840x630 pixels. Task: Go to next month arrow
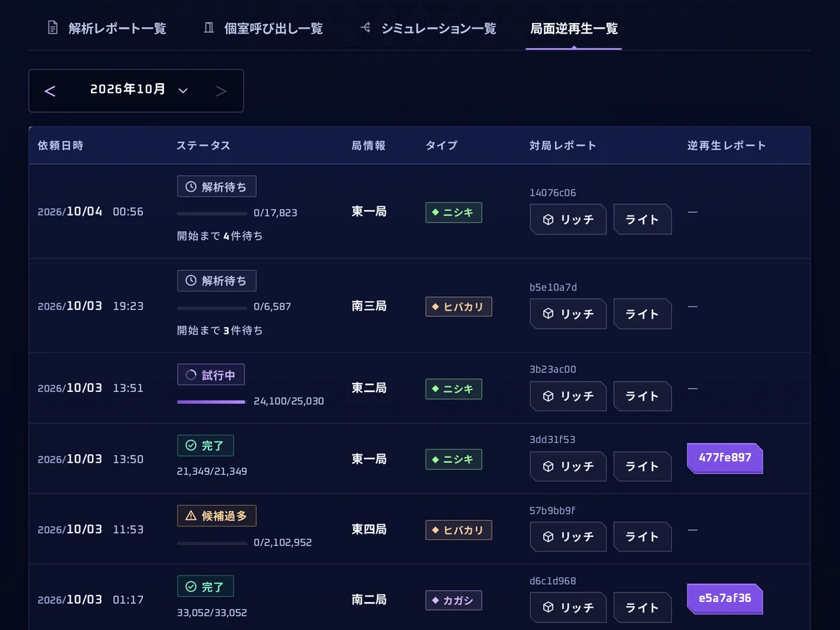click(221, 90)
